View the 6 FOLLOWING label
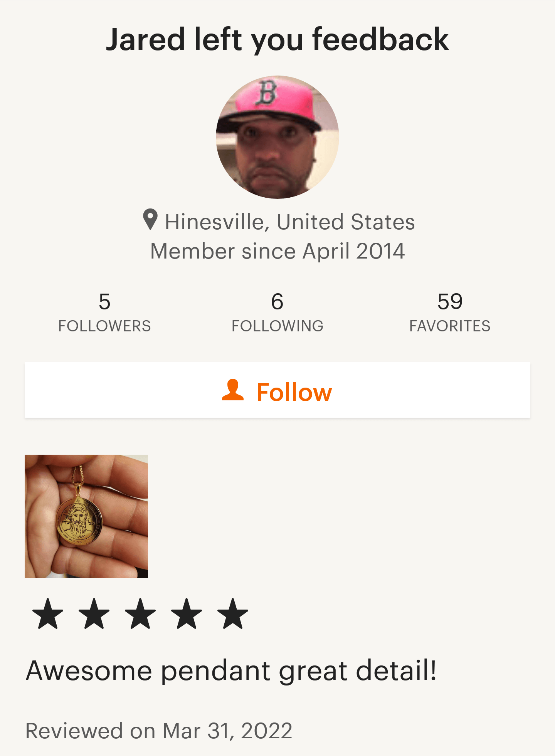 pos(277,326)
